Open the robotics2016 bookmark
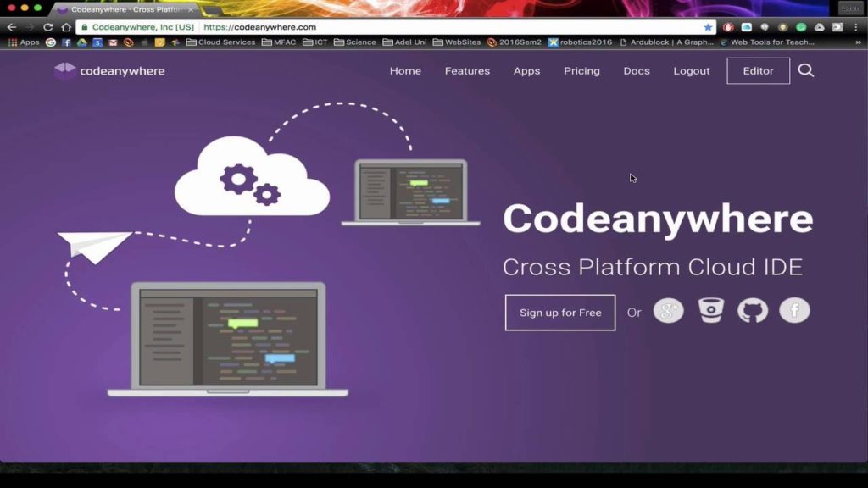Screen dimensions: 868x488 point(583,42)
